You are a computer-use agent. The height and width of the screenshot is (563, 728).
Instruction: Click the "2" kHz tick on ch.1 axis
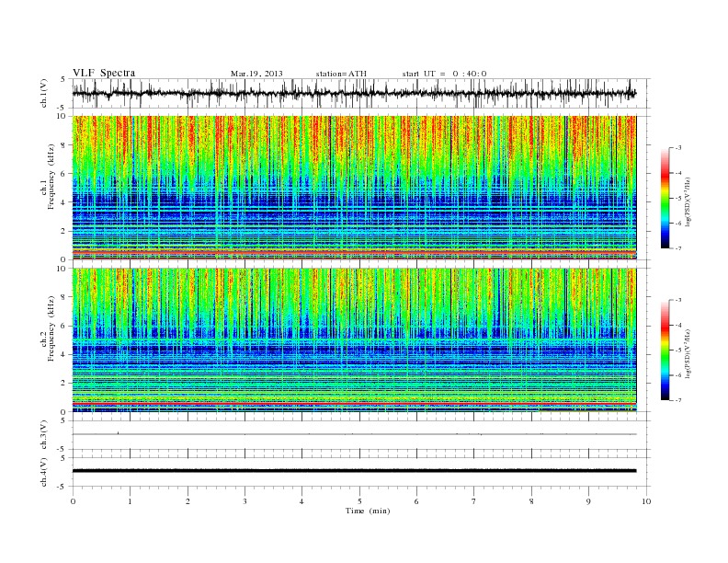coord(64,231)
